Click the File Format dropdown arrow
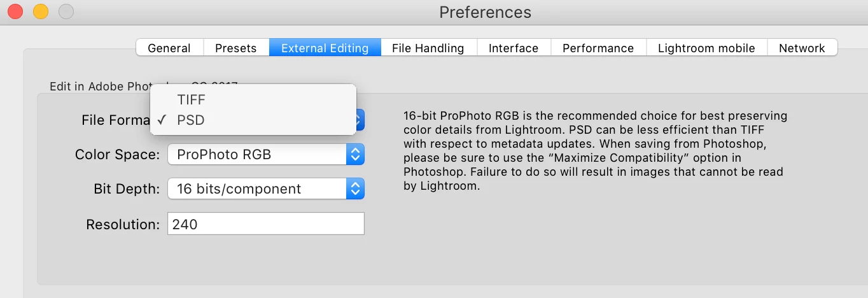 [x=360, y=120]
